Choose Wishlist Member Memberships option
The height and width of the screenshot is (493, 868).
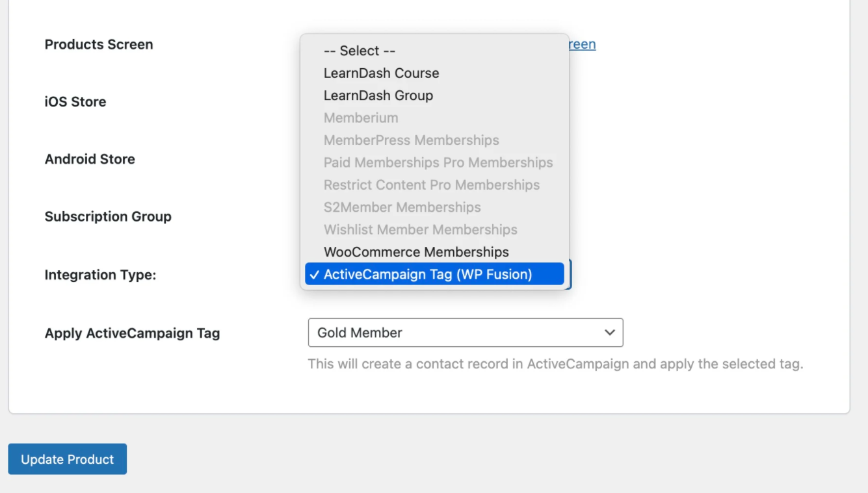420,230
